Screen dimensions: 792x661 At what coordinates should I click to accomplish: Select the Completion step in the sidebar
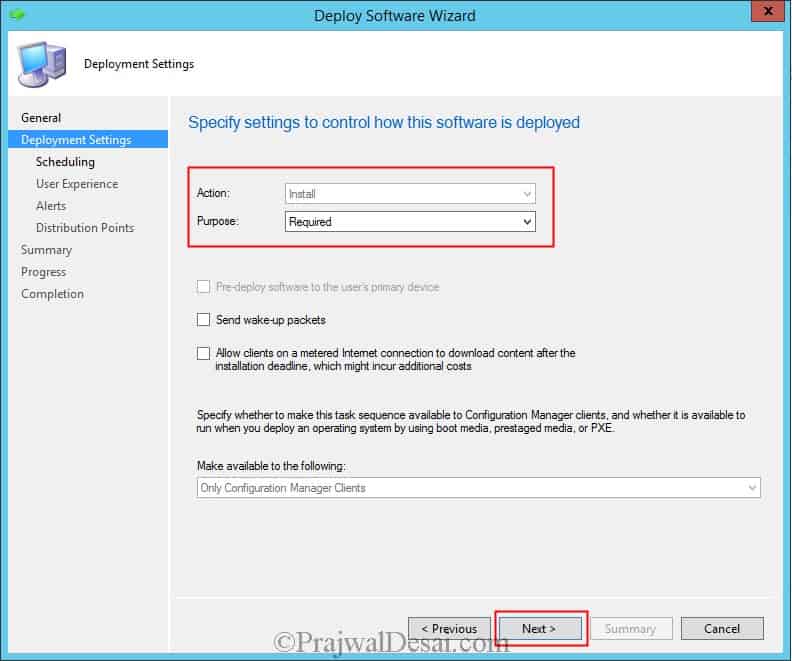point(53,294)
